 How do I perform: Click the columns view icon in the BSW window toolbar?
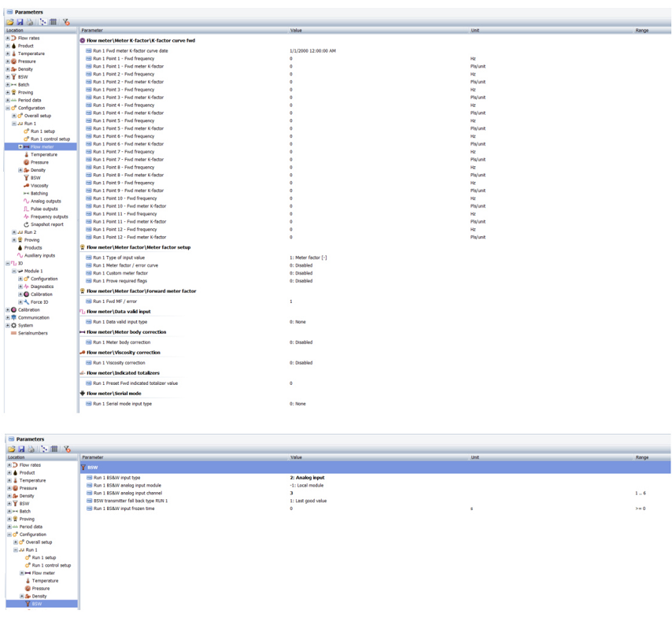[x=54, y=449]
